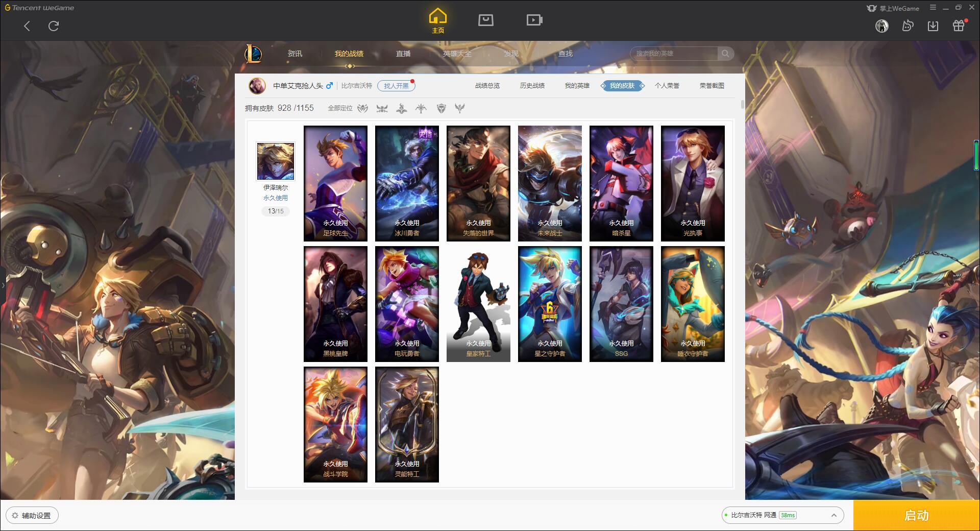
Task: Click the 伊泽瑞尔 champion portrait
Action: coord(276,161)
